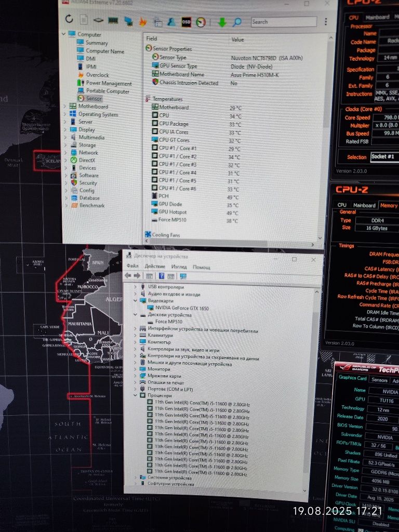Switch to the Memory tab in CPU-Z
399x532 pixels.
pos(389,205)
